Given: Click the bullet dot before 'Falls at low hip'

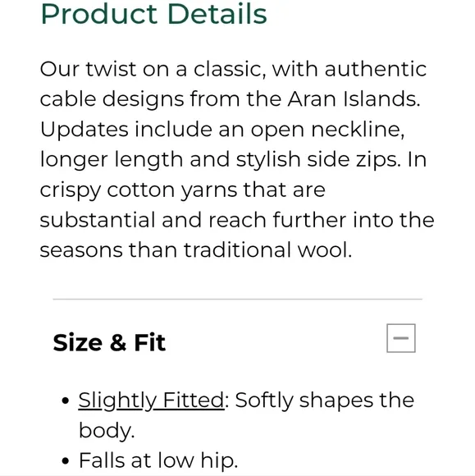Looking at the screenshot, I should (x=65, y=461).
